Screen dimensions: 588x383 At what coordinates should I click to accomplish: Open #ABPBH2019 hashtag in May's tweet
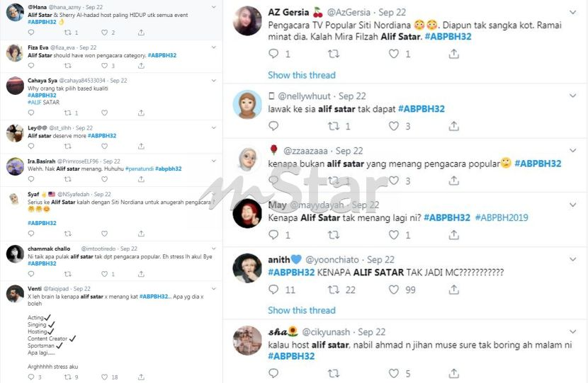[502, 218]
